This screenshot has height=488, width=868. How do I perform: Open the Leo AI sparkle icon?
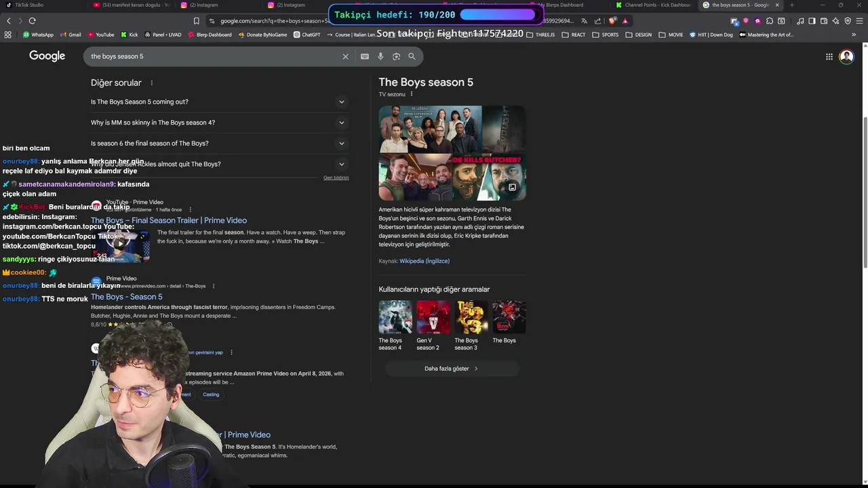(836, 21)
